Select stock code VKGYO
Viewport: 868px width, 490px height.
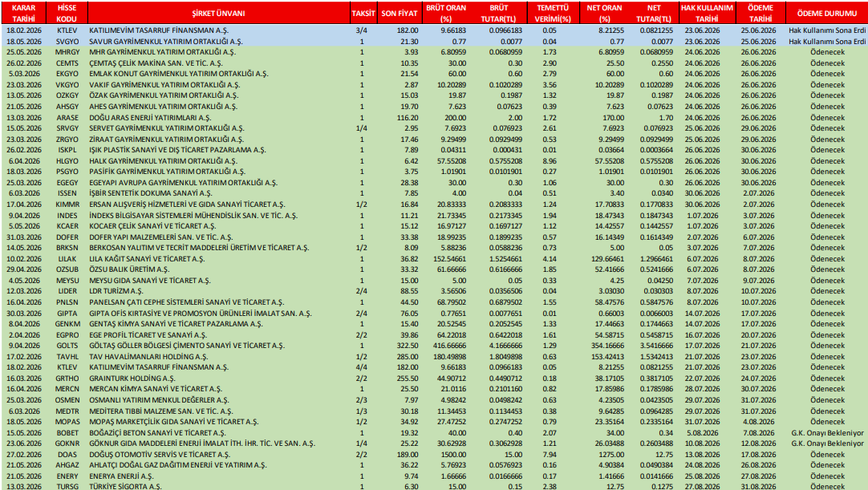(x=67, y=85)
